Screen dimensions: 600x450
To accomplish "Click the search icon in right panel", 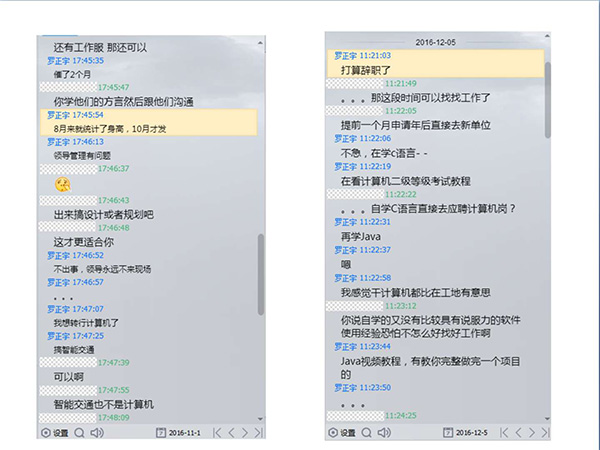I will pyautogui.click(x=367, y=433).
